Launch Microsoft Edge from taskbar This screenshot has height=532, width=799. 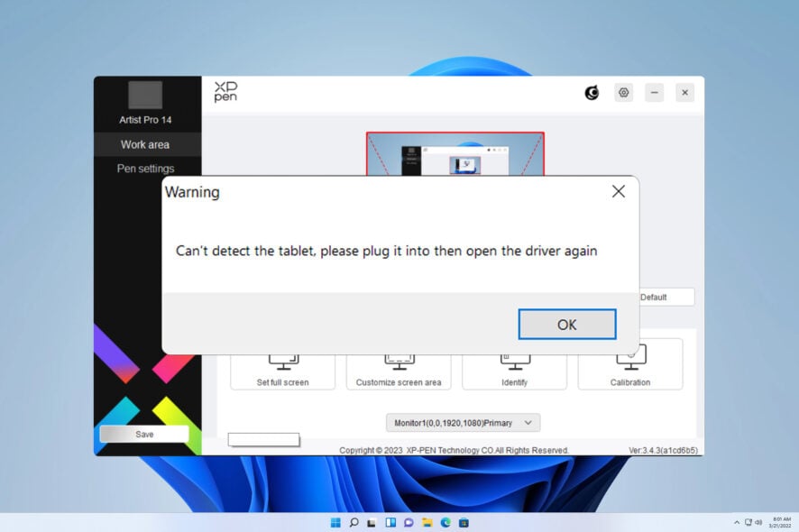[445, 523]
